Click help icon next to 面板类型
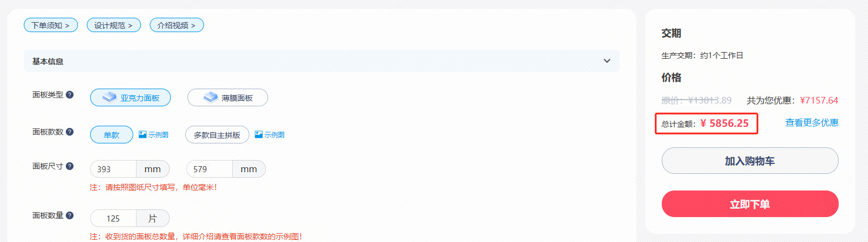The height and width of the screenshot is (242, 868). click(70, 95)
